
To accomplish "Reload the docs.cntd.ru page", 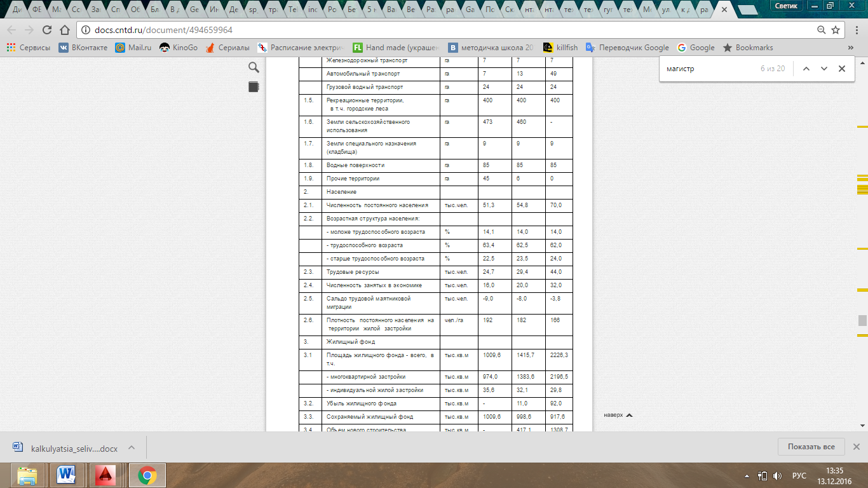I will pos(47,30).
